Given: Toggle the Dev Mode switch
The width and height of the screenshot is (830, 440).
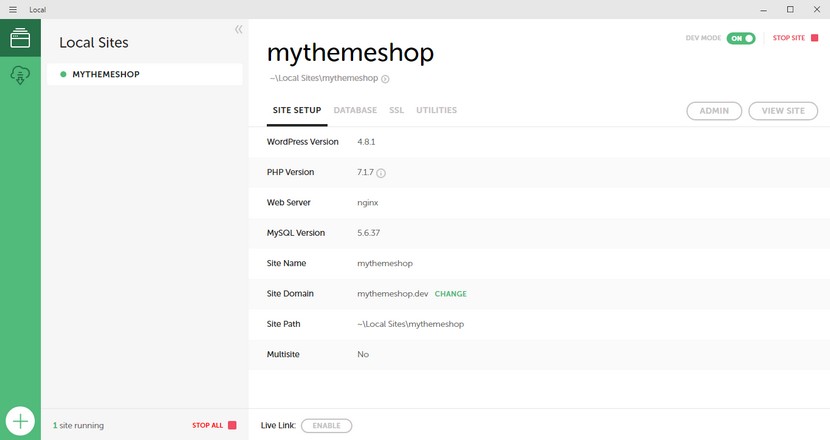Looking at the screenshot, I should [x=741, y=38].
